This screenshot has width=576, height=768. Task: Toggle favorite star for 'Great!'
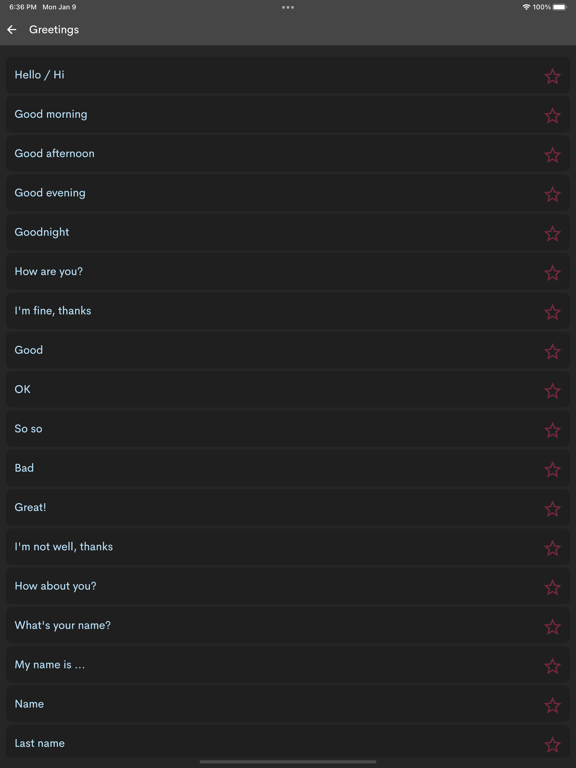552,509
